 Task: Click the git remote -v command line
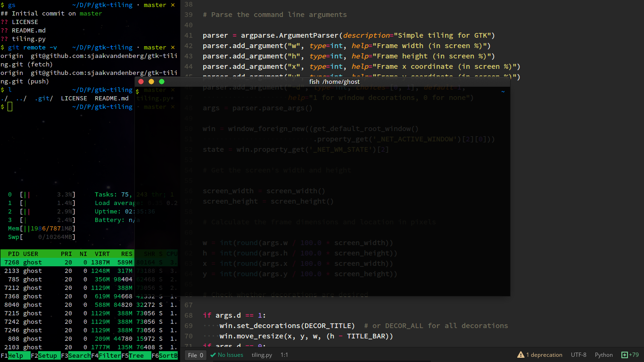point(33,48)
